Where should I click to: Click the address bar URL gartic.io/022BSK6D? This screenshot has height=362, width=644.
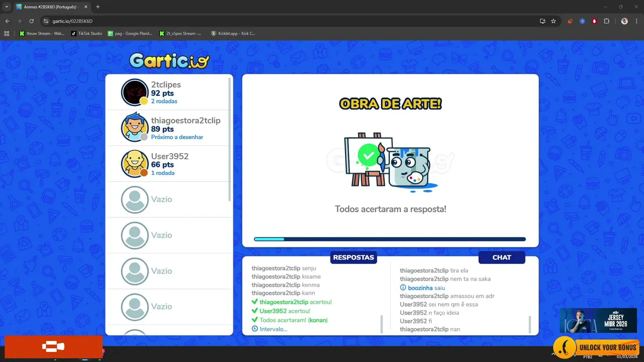pos(72,21)
